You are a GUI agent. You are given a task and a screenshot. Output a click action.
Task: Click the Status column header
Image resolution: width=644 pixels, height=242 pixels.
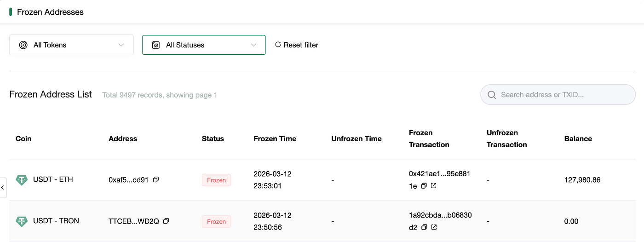pos(213,138)
